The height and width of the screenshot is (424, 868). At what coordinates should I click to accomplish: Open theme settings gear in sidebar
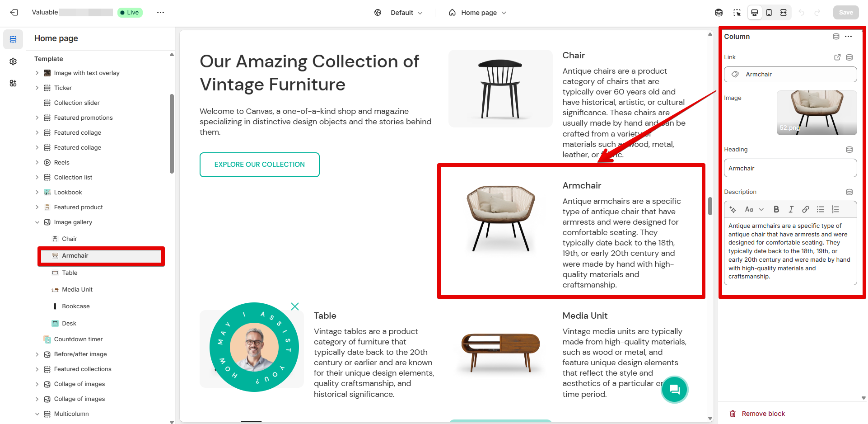coord(13,61)
